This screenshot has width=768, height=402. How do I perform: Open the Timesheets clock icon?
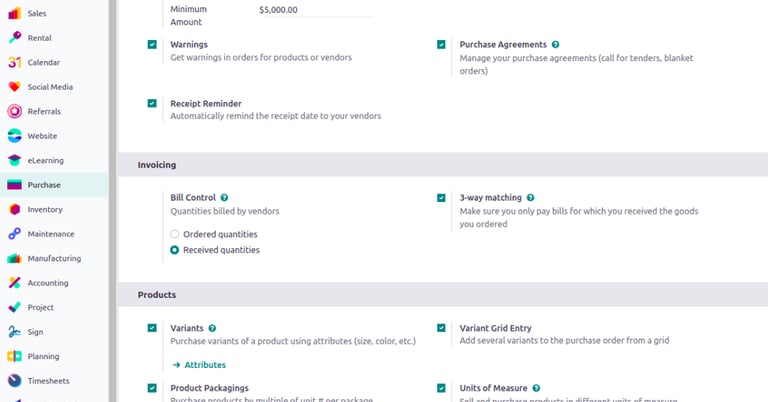15,380
